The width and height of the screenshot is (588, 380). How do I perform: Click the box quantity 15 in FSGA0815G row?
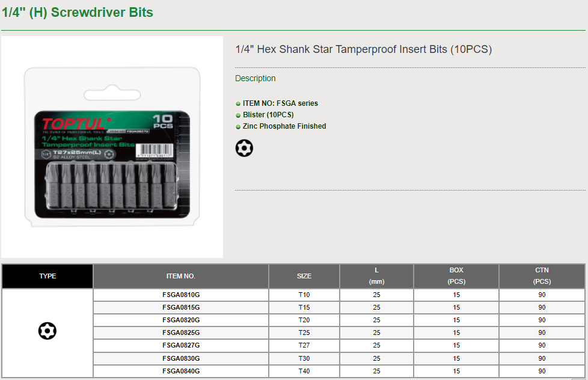[x=456, y=307]
